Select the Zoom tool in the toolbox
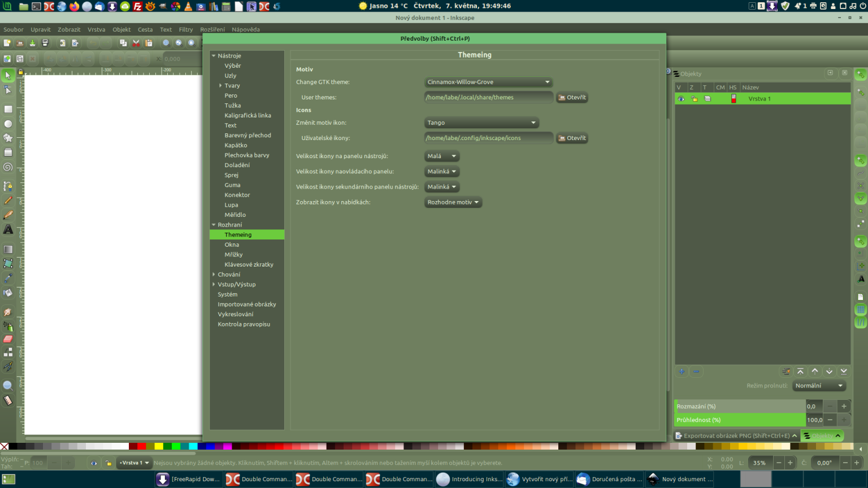 tap(8, 385)
